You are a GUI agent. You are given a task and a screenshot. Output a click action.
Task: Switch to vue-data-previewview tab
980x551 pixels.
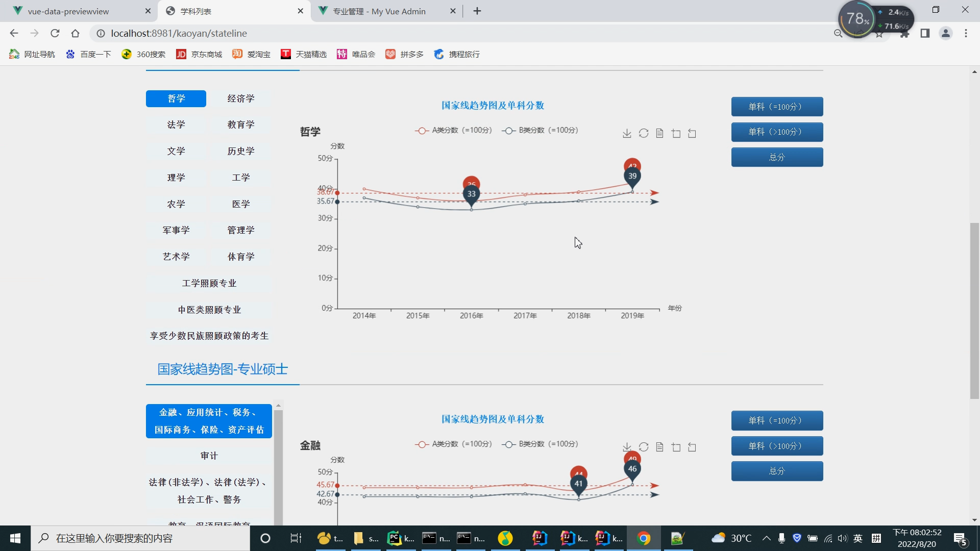[x=68, y=11]
